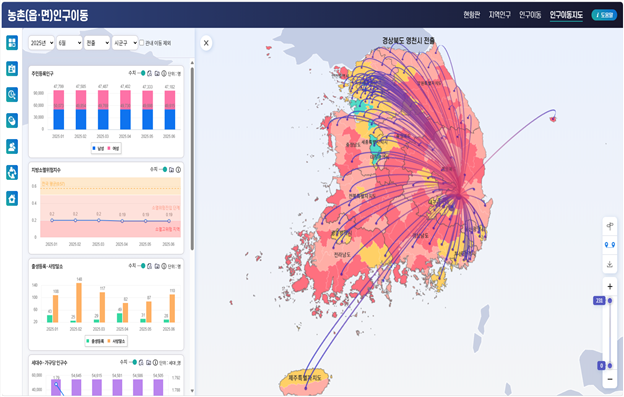The image size is (624, 397).
Task: Switch to the 인구이동 tab
Action: pos(530,15)
